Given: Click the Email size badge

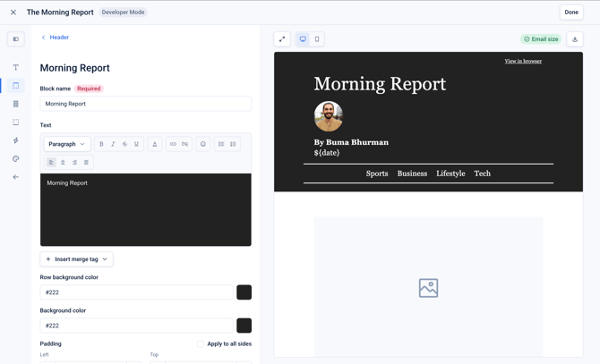Looking at the screenshot, I should tap(541, 39).
